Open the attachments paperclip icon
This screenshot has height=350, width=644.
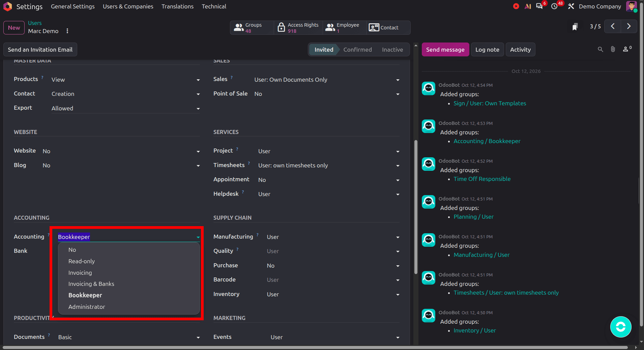tap(613, 49)
